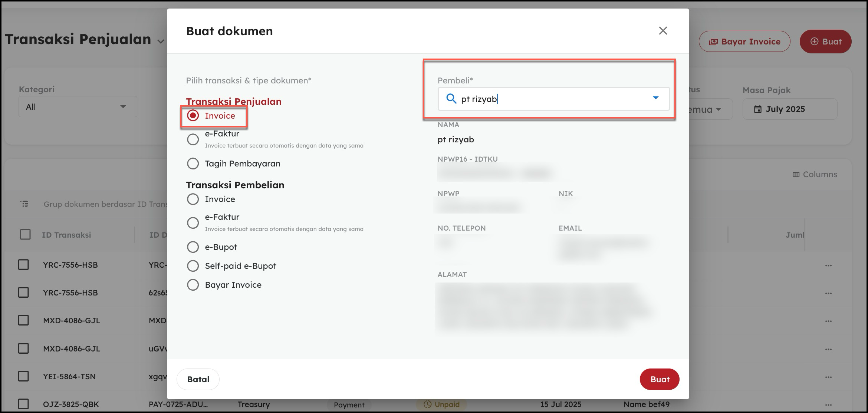Select Tagih Pembayaran radio option
This screenshot has width=868, height=413.
(x=193, y=163)
